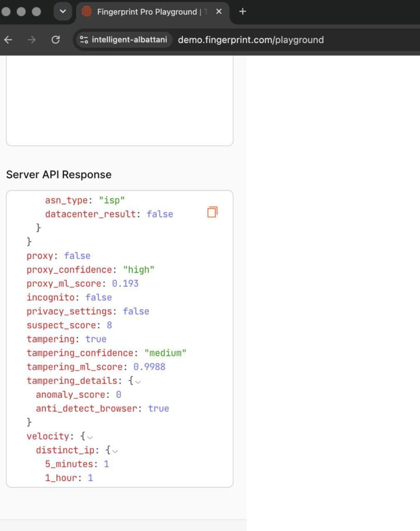The image size is (420, 531).
Task: Copy the Server API Response JSON
Action: click(213, 212)
